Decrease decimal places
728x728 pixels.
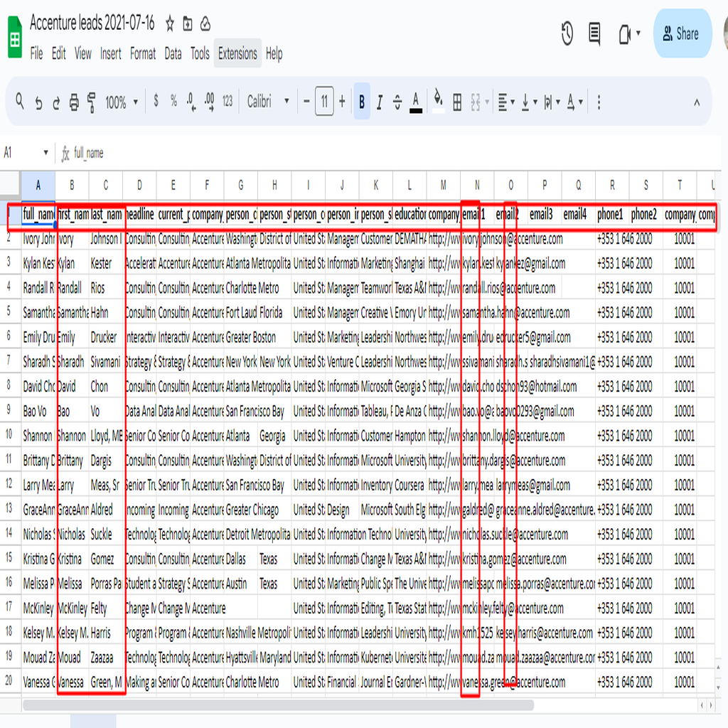[191, 101]
